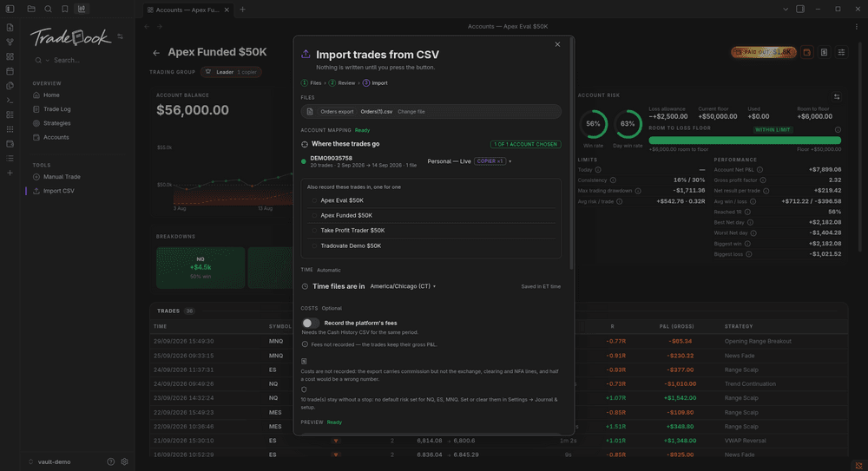Click the help icon beside vault-demo
Image resolution: width=868 pixels, height=471 pixels.
click(111, 461)
